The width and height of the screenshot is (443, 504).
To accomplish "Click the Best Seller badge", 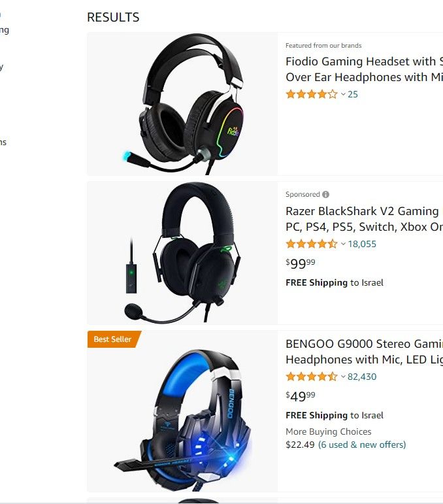I will [114, 339].
